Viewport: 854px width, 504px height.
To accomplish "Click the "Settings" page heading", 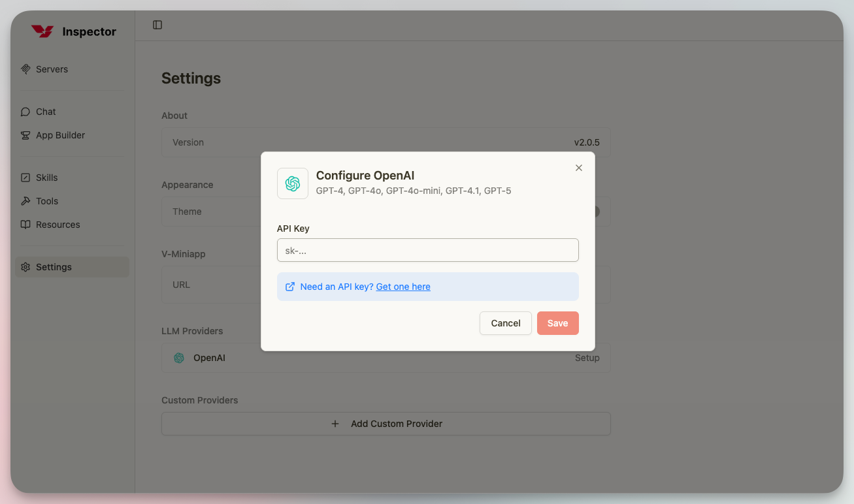I will (x=191, y=78).
